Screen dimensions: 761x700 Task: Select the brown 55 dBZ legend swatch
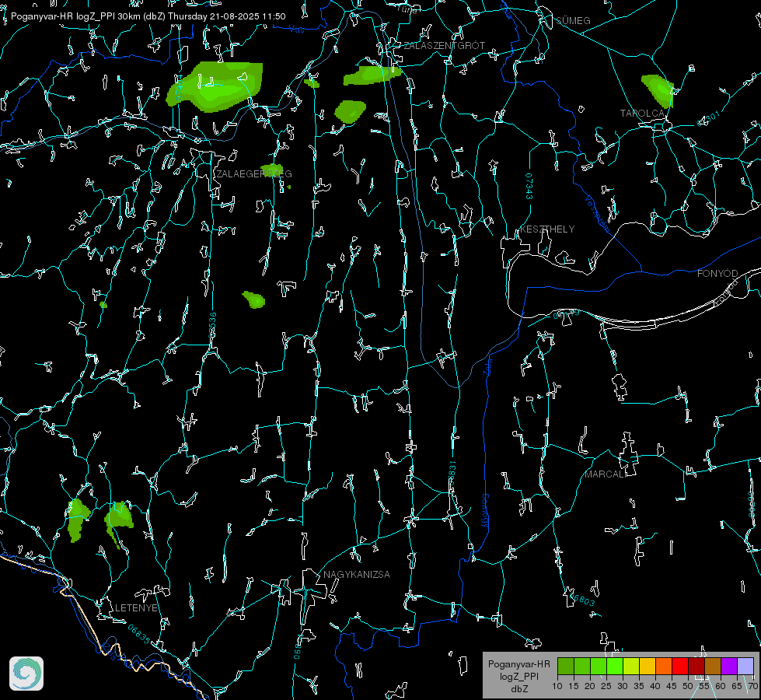pyautogui.click(x=713, y=666)
